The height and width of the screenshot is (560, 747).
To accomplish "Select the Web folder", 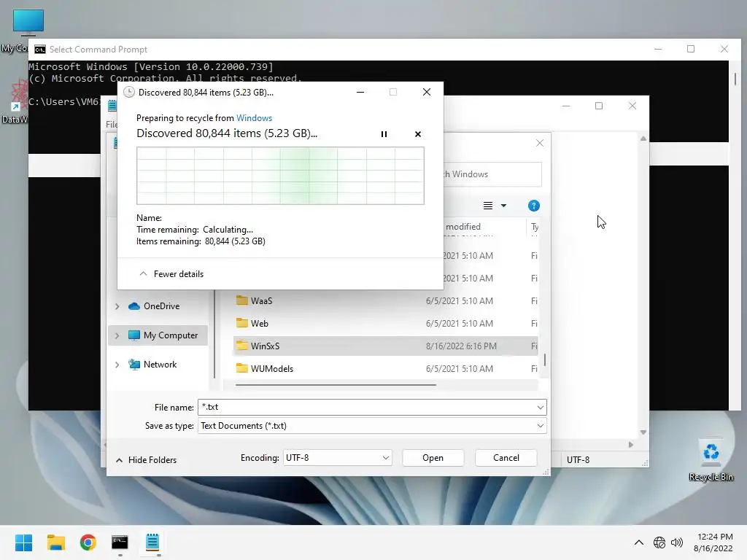I will pos(386,323).
